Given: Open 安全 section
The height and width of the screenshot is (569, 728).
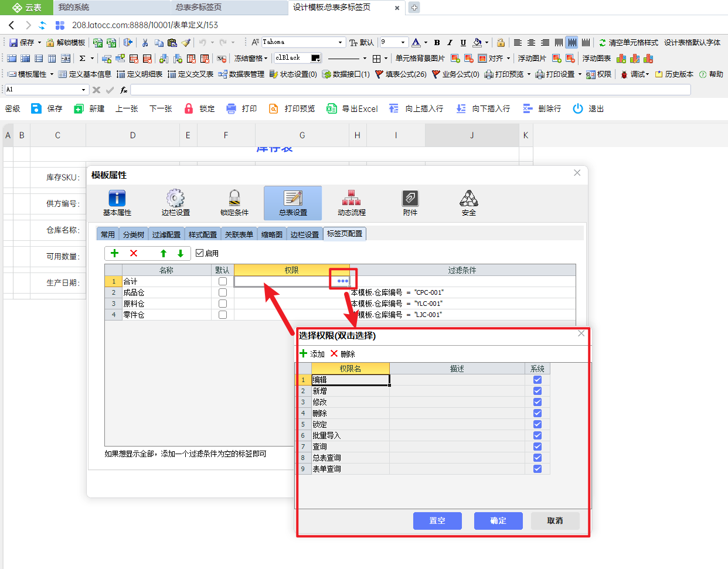Looking at the screenshot, I should (x=469, y=203).
